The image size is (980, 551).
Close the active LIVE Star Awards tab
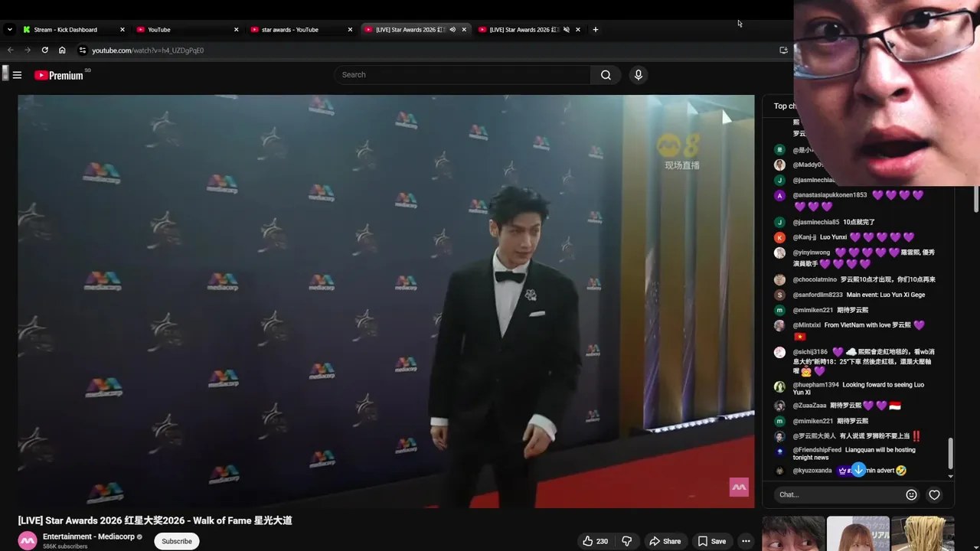464,30
